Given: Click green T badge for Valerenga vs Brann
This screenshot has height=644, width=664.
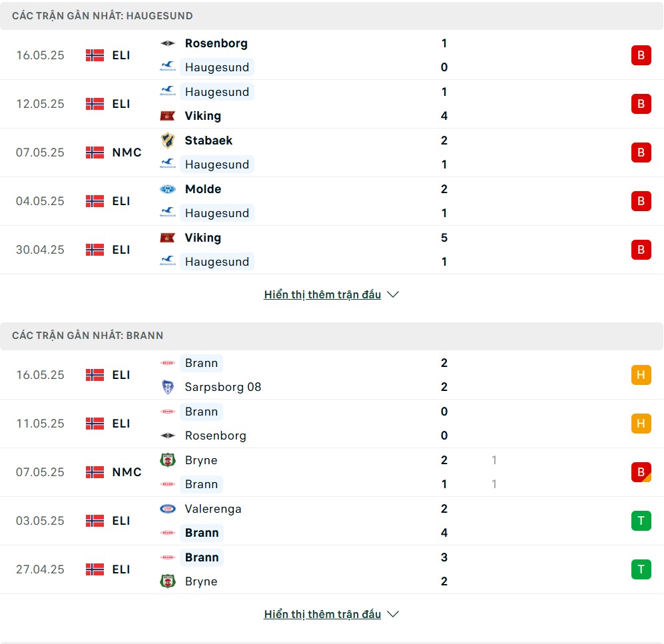Looking at the screenshot, I should (641, 521).
